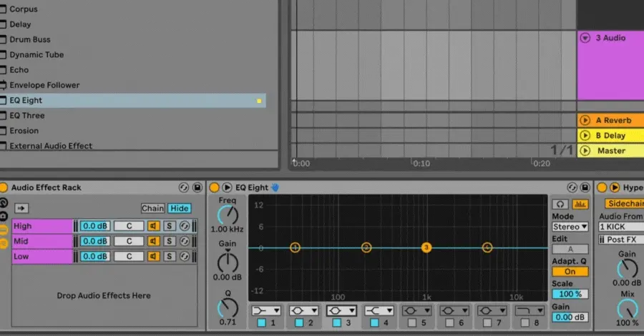
Task: Click the top macro-controls icon beside the rack
Action: point(4,202)
